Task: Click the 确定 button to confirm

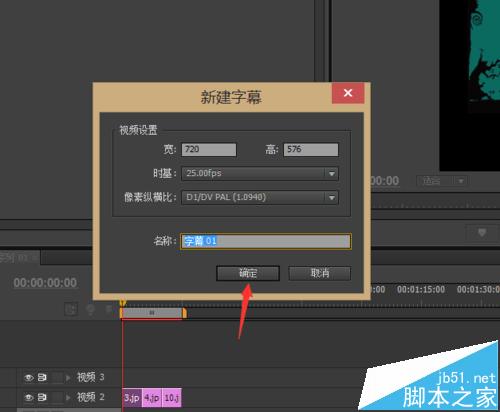Action: click(x=248, y=273)
